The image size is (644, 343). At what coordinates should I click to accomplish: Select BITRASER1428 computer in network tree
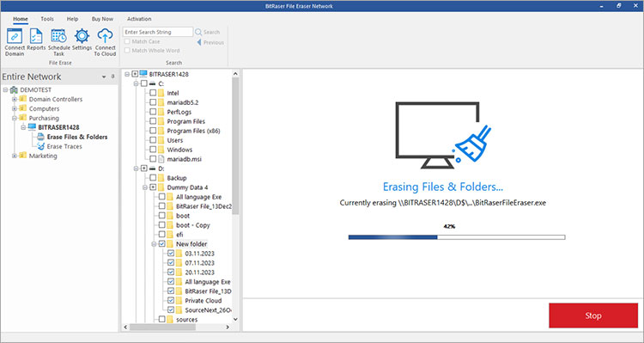tap(58, 127)
